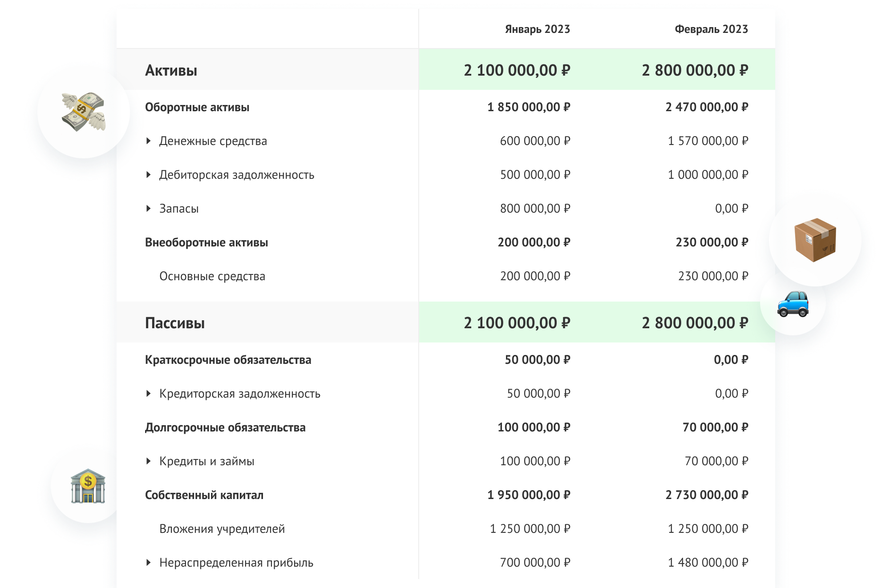Select the Январь 2023 column header
This screenshot has height=588, width=890.
(x=537, y=29)
